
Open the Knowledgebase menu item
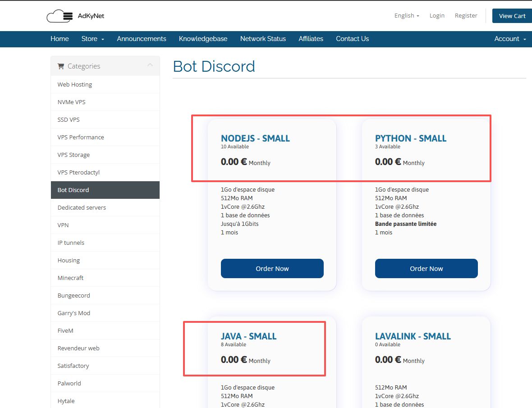tap(203, 39)
